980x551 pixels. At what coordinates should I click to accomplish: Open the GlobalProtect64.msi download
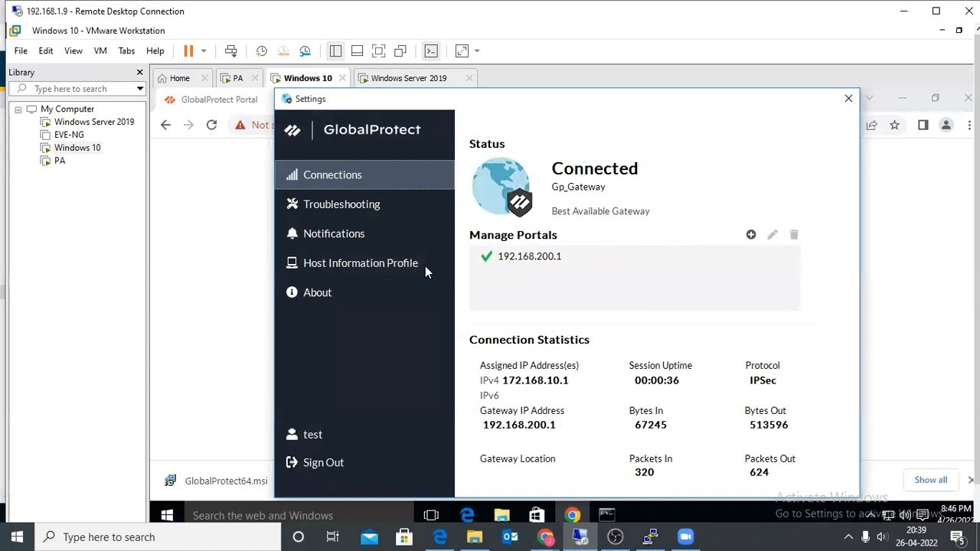pyautogui.click(x=217, y=481)
